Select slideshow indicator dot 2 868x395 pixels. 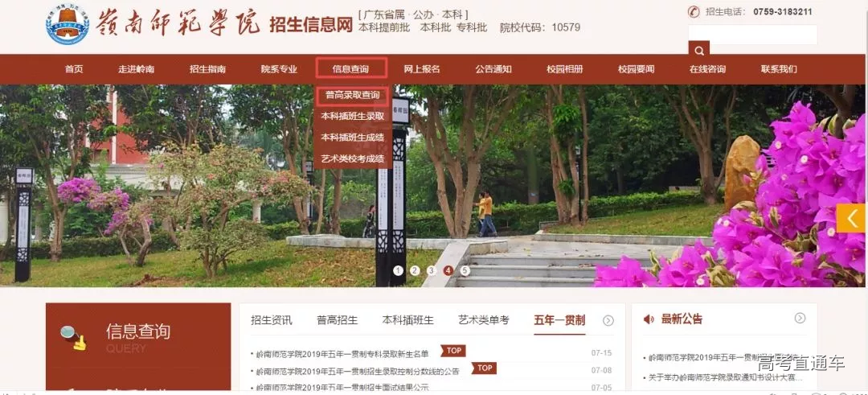pyautogui.click(x=416, y=270)
